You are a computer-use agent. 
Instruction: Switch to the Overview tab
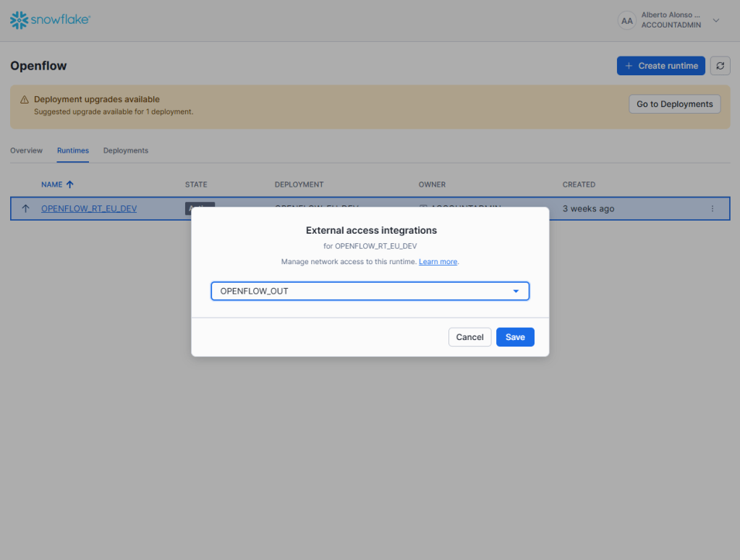click(26, 150)
